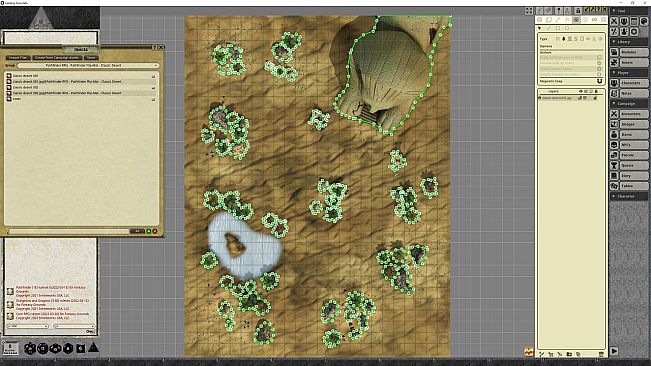The width and height of the screenshot is (651, 366).
Task: Open the Parcels list in sidebar
Action: (x=634, y=155)
